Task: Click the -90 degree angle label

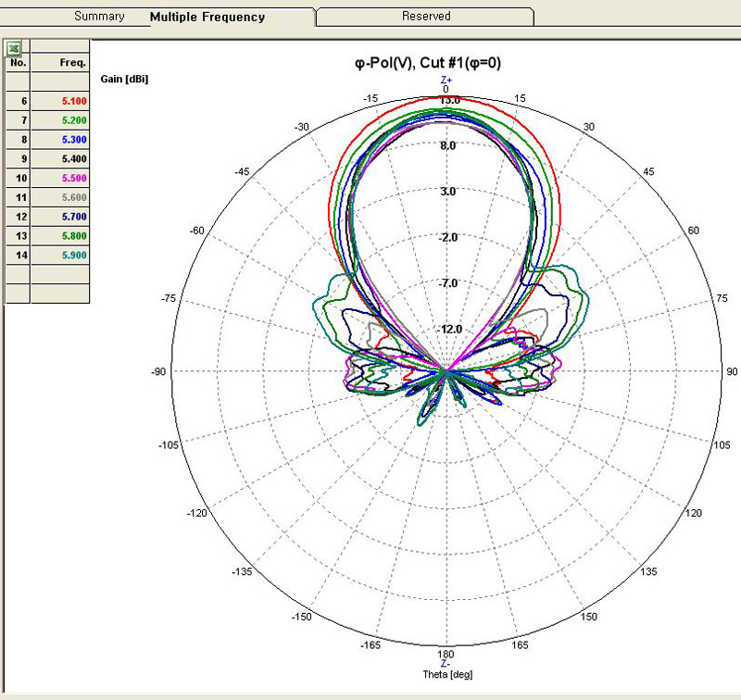Action: pyautogui.click(x=158, y=371)
